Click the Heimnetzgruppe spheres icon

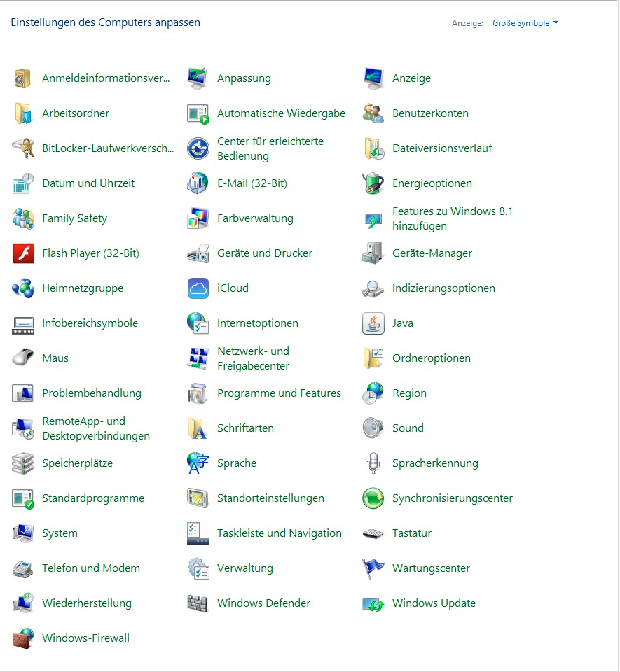(x=22, y=288)
